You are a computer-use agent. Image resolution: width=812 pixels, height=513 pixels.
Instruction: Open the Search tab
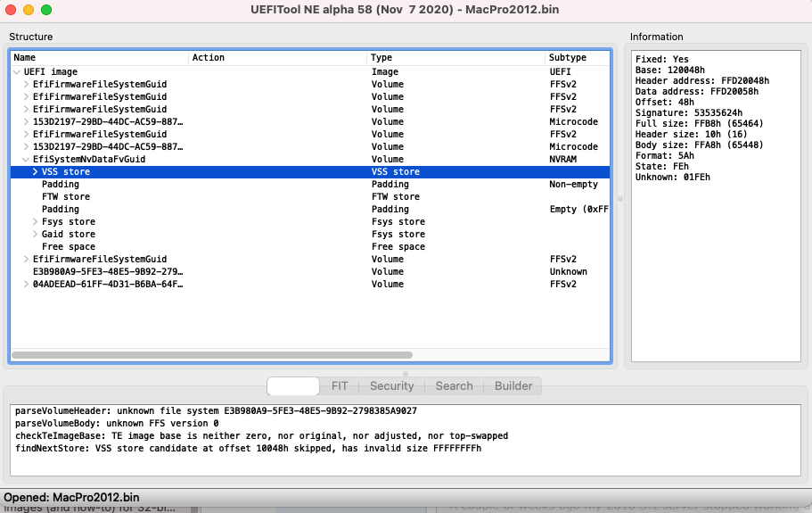tap(455, 386)
